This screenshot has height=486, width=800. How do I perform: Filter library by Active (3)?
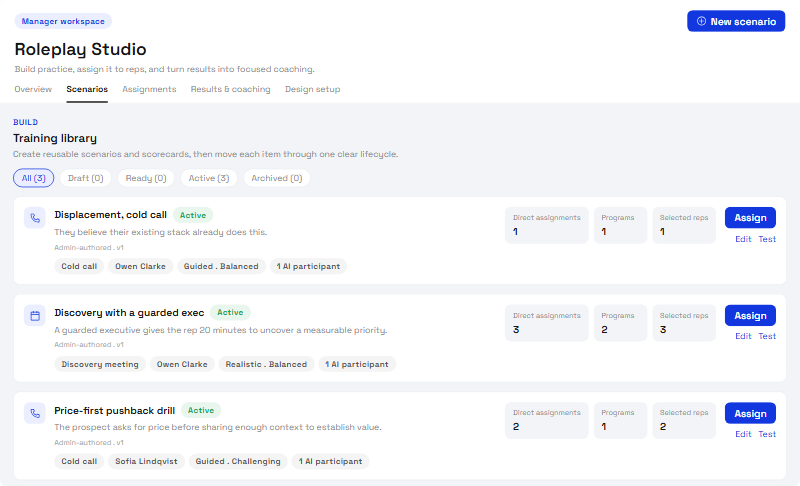pos(209,178)
